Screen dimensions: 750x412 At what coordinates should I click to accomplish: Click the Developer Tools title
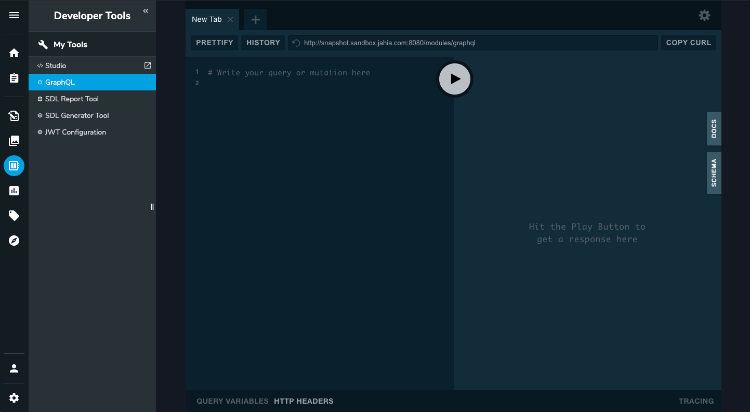92,16
